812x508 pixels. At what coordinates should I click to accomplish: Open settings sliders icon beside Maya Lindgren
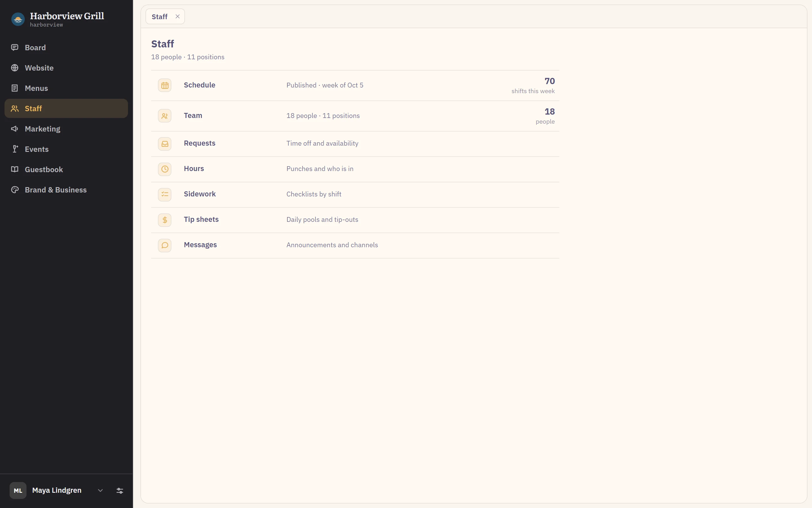tap(120, 491)
